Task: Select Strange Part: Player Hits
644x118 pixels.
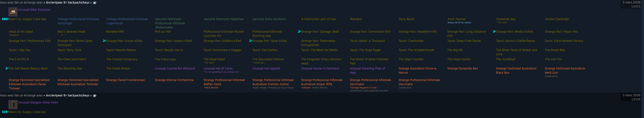Action: coord(561,32)
